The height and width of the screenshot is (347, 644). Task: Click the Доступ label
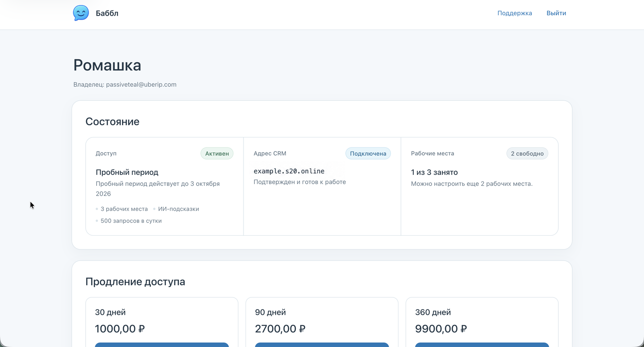(106, 154)
